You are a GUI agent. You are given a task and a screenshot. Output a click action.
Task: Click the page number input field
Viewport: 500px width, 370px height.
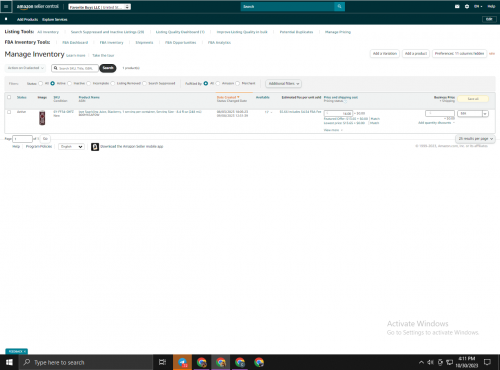(22, 139)
